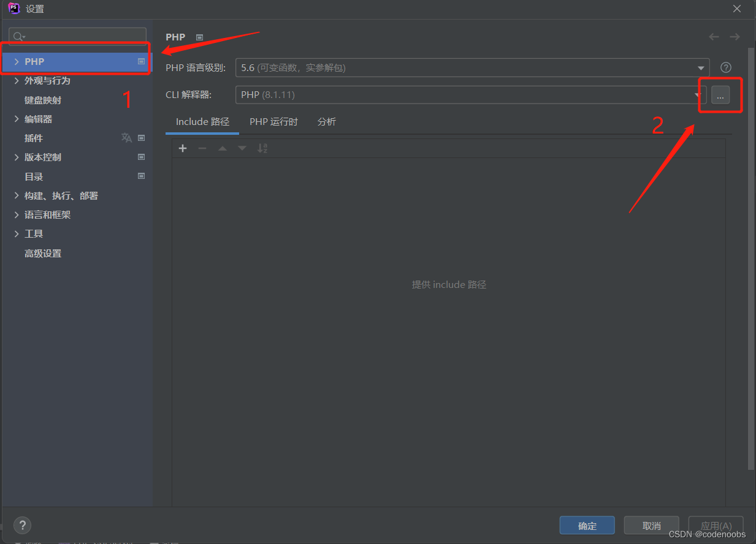Image resolution: width=756 pixels, height=544 pixels.
Task: Expand the 工具 node chevron
Action: coord(17,233)
